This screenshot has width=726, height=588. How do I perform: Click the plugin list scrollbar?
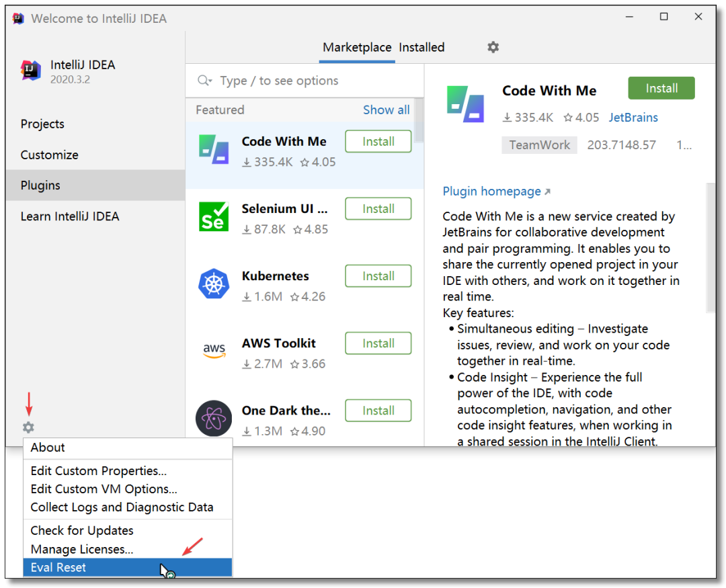pos(419,120)
